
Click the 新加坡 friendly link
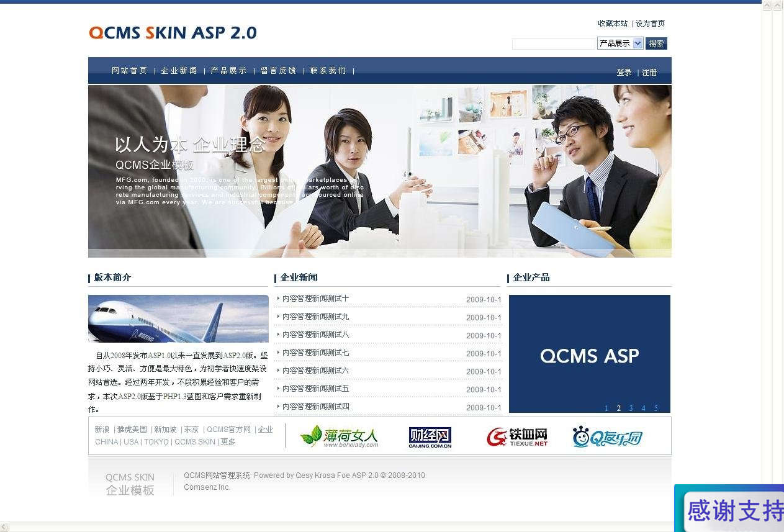click(165, 430)
